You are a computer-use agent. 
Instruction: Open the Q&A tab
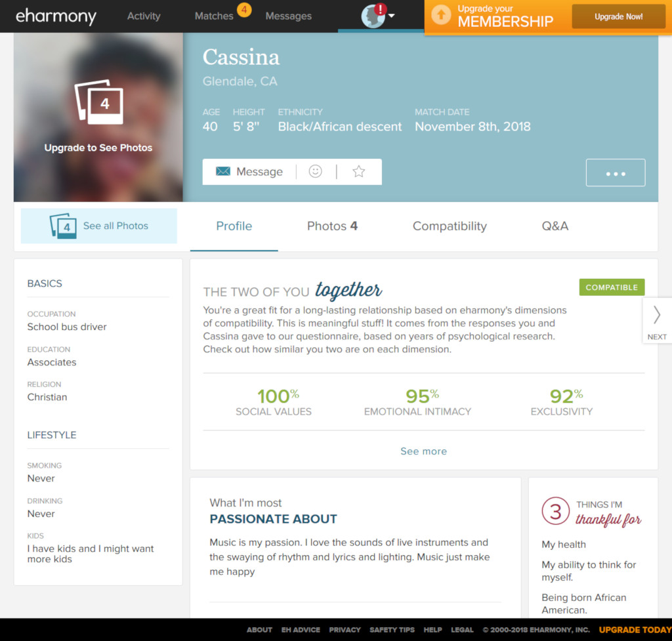[555, 226]
